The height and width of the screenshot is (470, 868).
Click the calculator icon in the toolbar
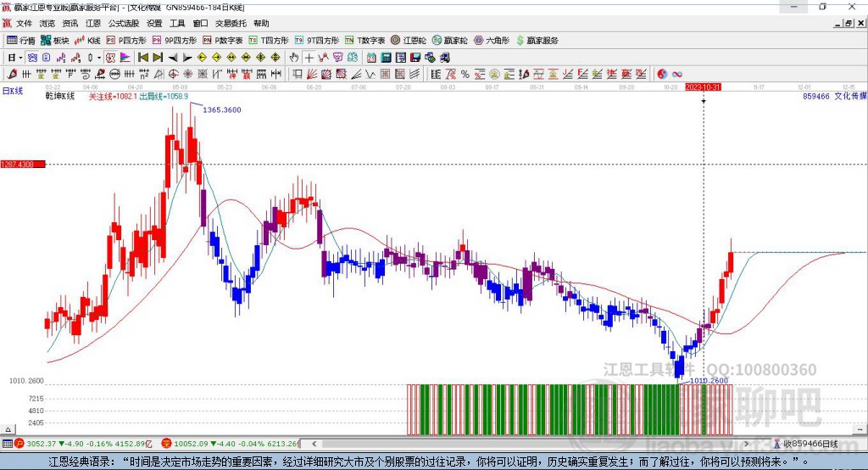coord(386,57)
